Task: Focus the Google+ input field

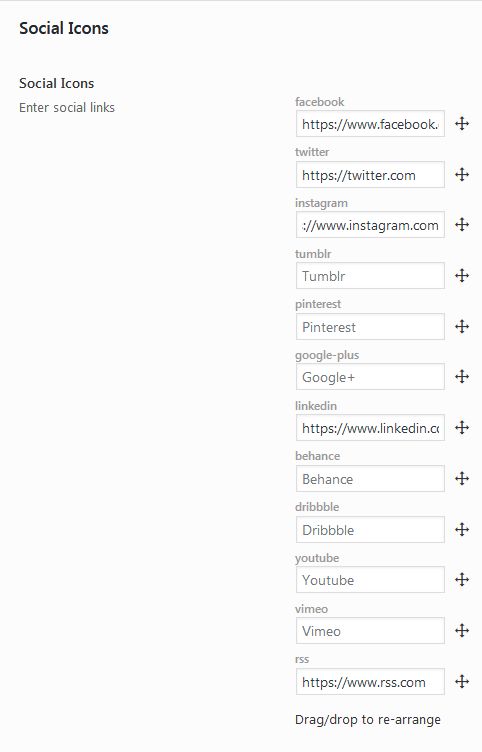Action: click(x=370, y=377)
